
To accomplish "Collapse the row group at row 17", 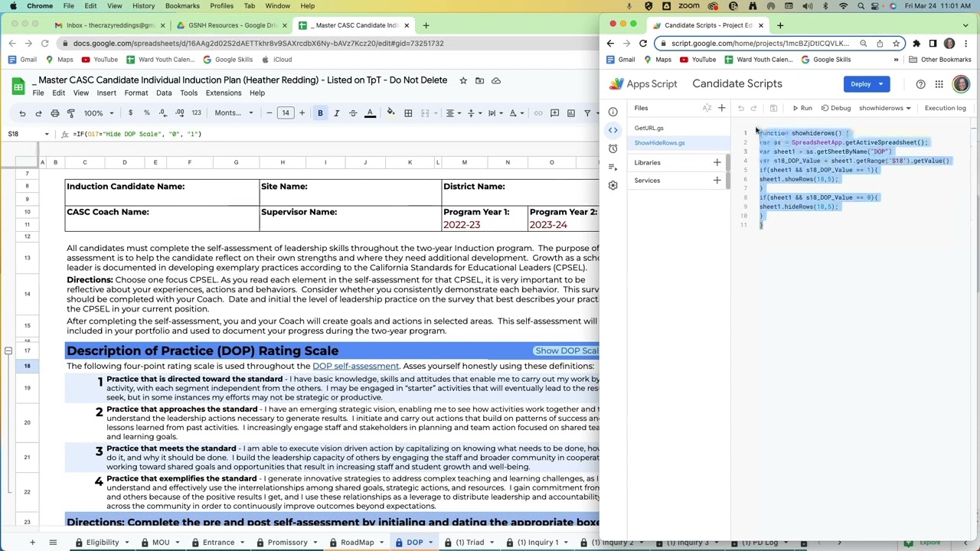I will click(x=8, y=350).
